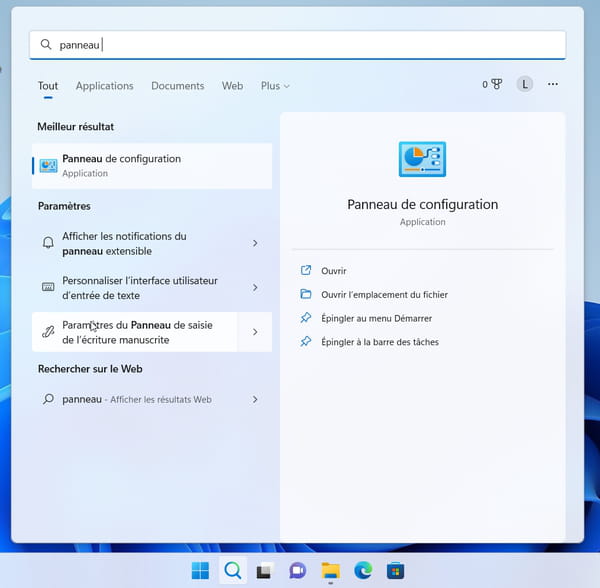Screen dimensions: 600x588
Task: Click the keyboard icon for text input setting
Action: coord(48,287)
